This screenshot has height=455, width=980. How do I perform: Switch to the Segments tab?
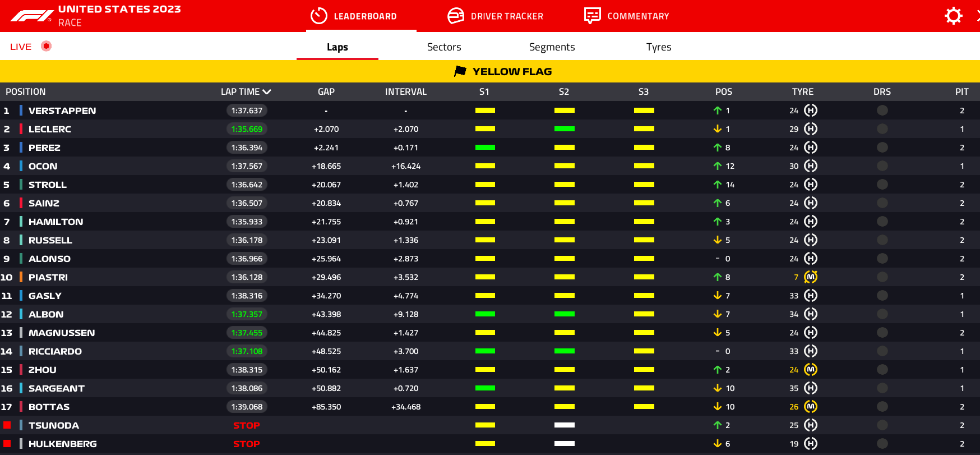(x=552, y=47)
